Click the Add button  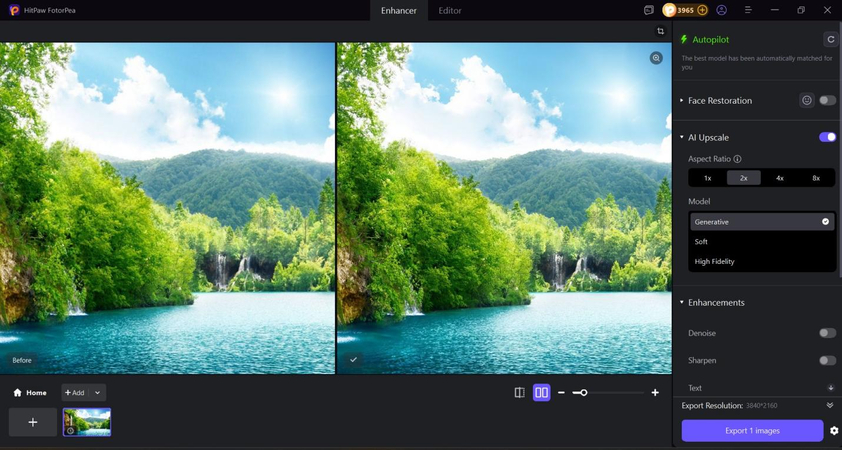[75, 393]
